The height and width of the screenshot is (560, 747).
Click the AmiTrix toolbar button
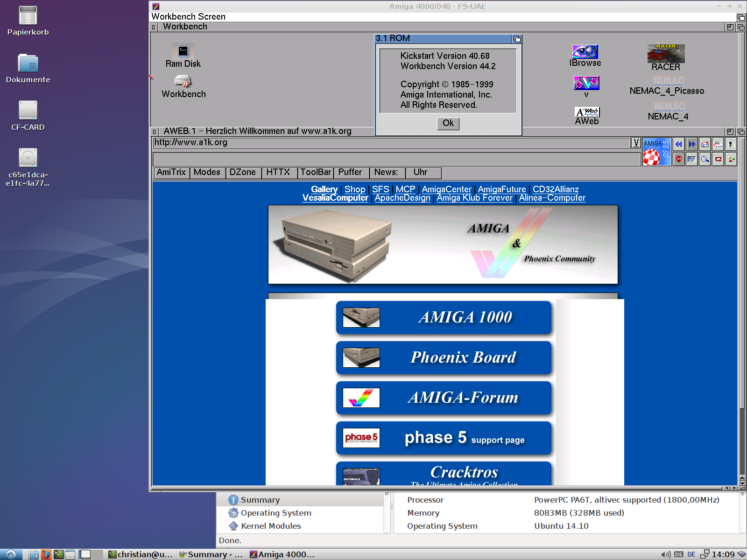point(171,173)
